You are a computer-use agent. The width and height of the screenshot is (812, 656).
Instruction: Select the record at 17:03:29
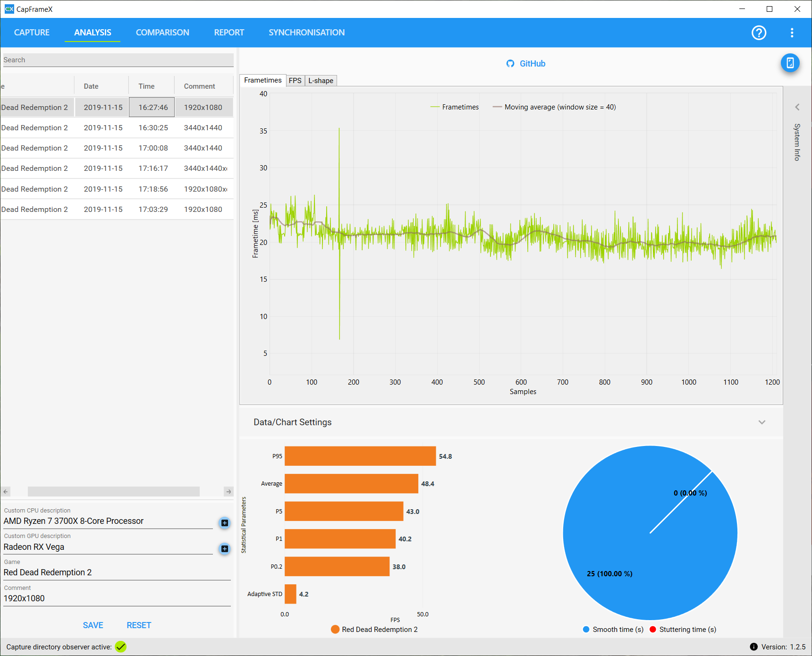click(117, 210)
